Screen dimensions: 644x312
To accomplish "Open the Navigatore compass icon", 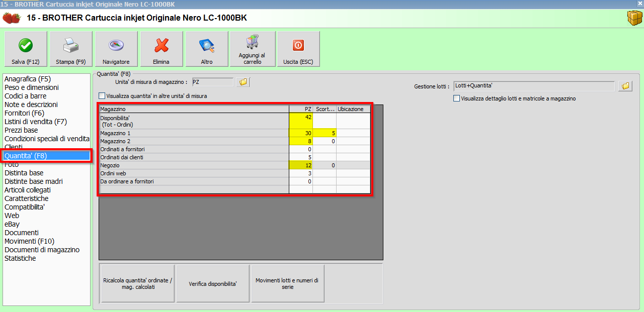I will (x=116, y=46).
